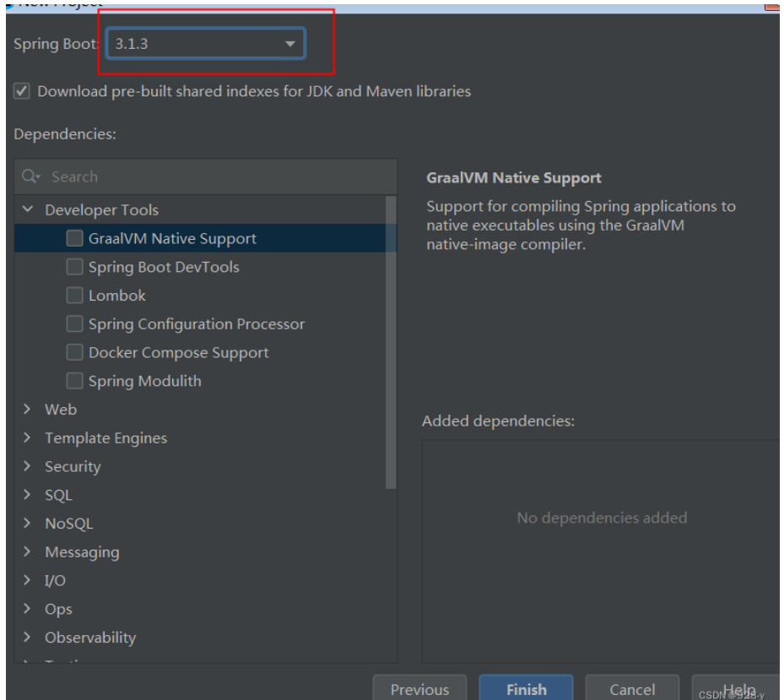Expand the Observability category
784x700 pixels.
point(28,637)
